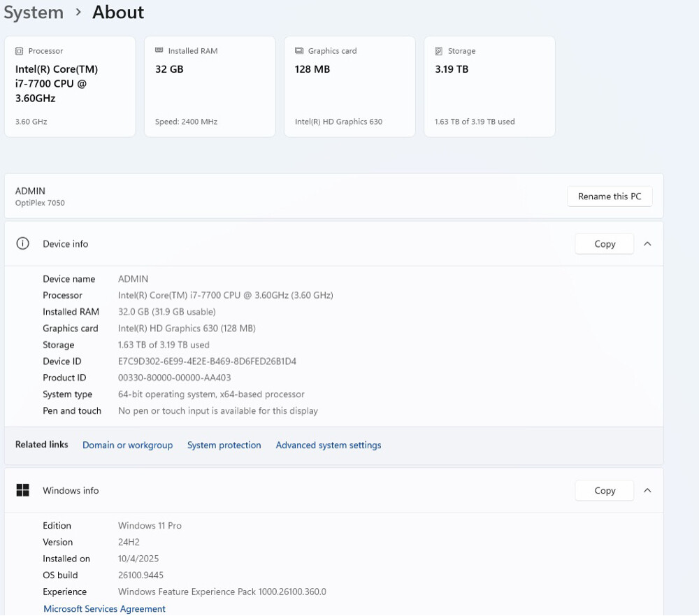699x616 pixels.
Task: Click the About page title
Action: tap(118, 12)
